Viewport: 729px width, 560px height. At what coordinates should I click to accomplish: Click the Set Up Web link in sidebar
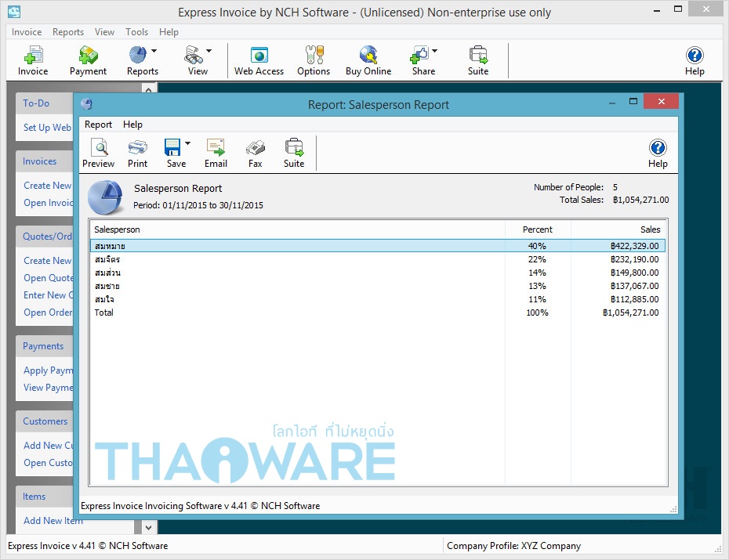47,127
